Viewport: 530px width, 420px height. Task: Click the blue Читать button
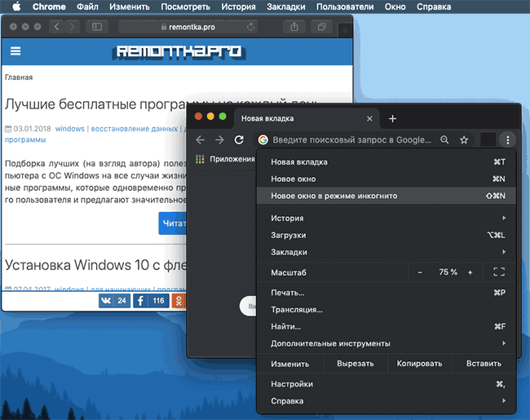coord(172,223)
